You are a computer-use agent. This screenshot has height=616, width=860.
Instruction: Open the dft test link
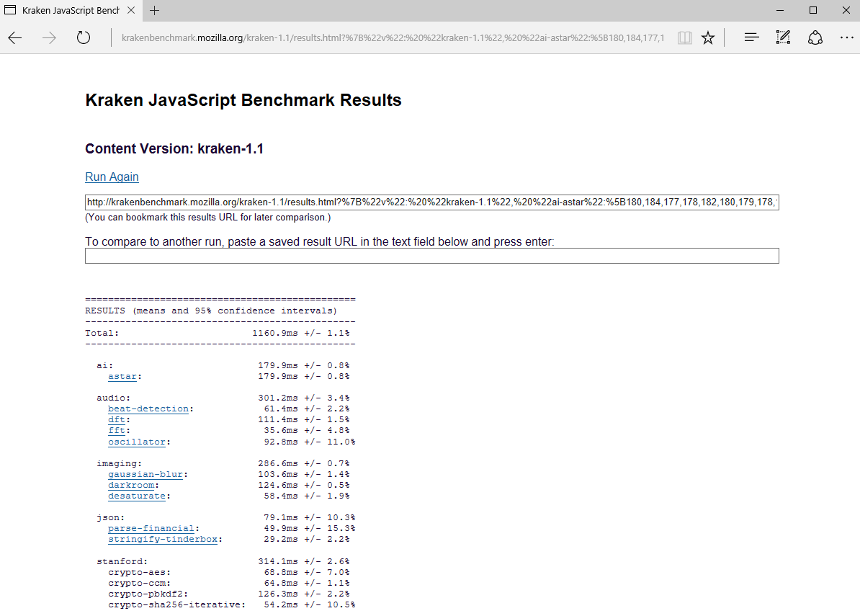[117, 419]
